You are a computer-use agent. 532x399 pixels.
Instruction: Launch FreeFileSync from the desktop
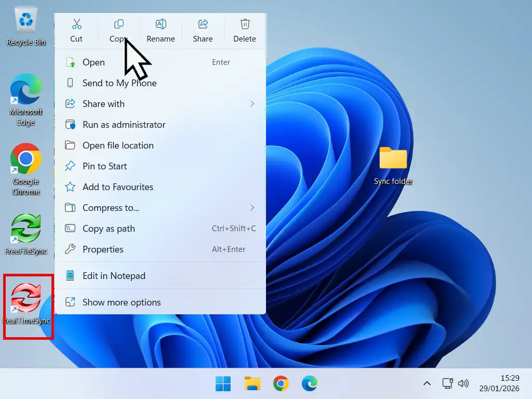pos(26,229)
